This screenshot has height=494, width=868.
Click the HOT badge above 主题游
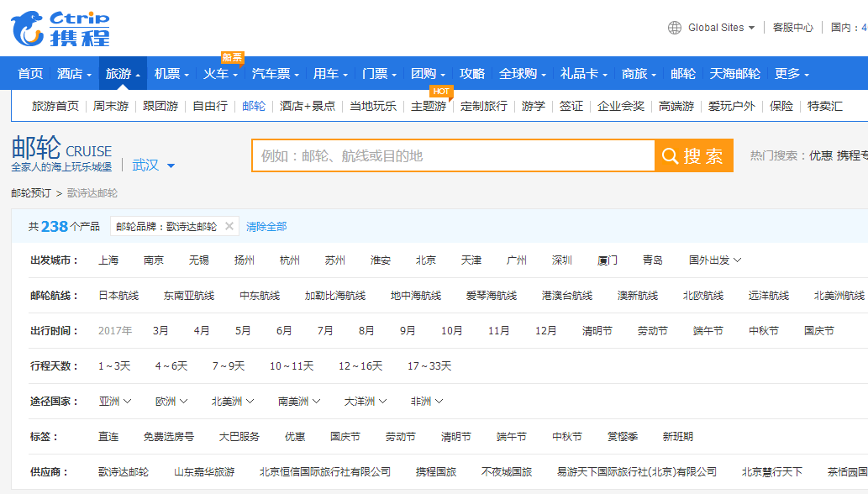coord(441,91)
